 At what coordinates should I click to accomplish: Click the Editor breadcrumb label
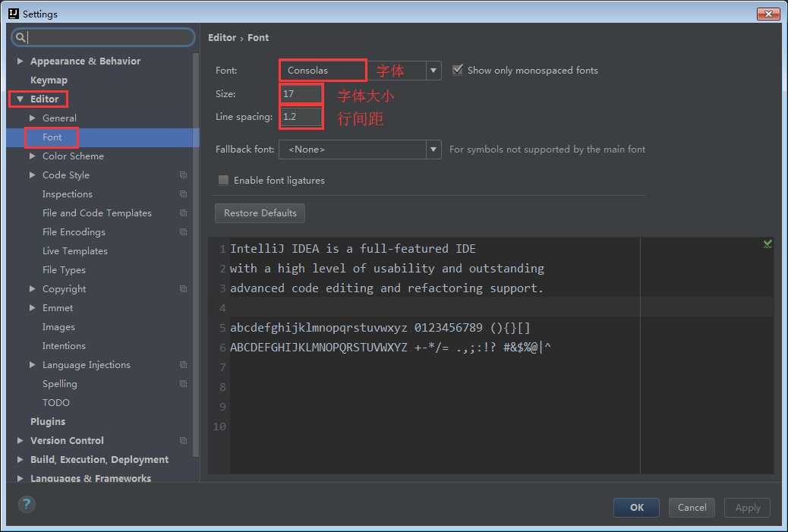point(222,38)
